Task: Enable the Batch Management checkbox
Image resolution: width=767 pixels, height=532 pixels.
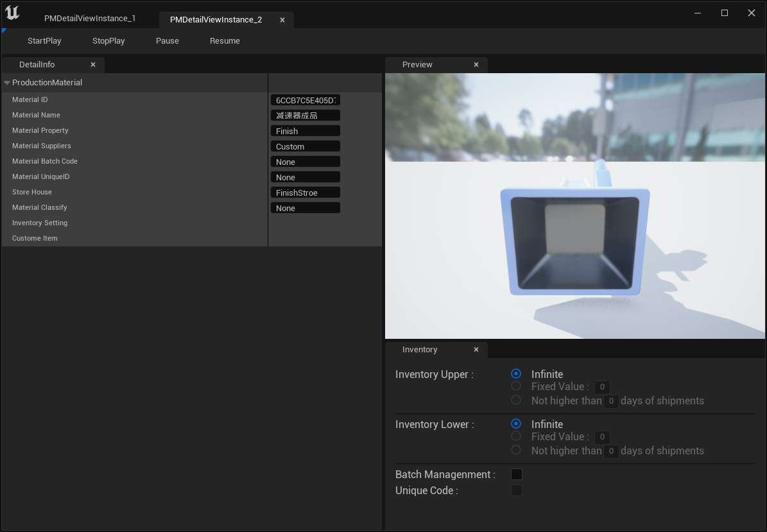Action: (516, 474)
